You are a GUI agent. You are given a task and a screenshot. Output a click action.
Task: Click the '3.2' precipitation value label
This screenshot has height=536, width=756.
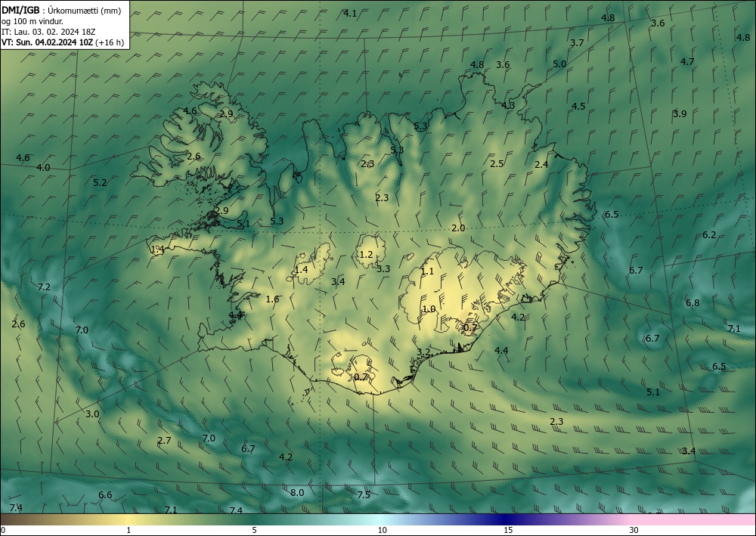pyautogui.click(x=423, y=352)
